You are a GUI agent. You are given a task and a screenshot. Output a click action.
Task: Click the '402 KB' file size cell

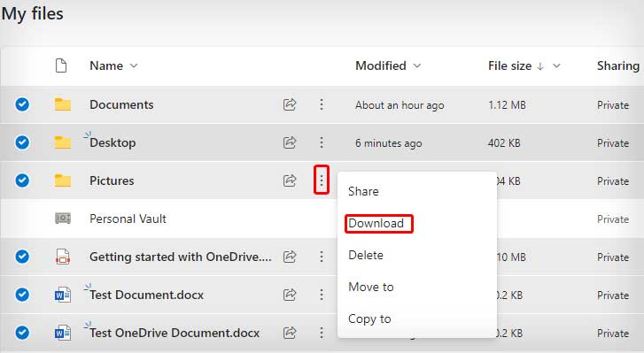504,143
